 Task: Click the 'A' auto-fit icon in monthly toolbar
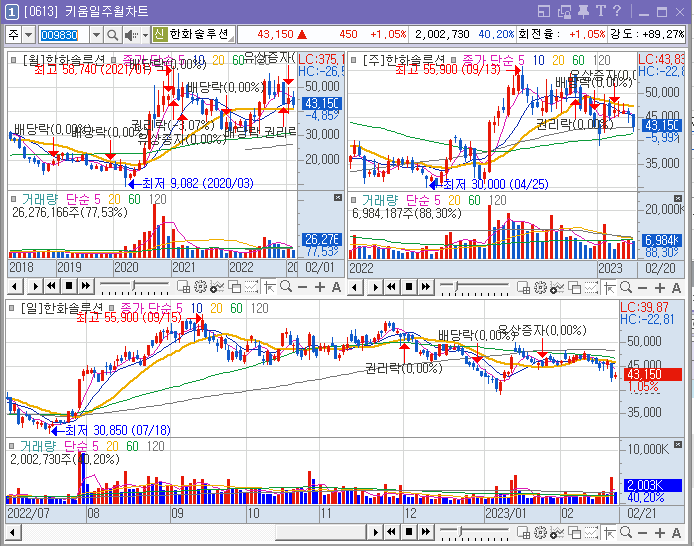(336, 287)
